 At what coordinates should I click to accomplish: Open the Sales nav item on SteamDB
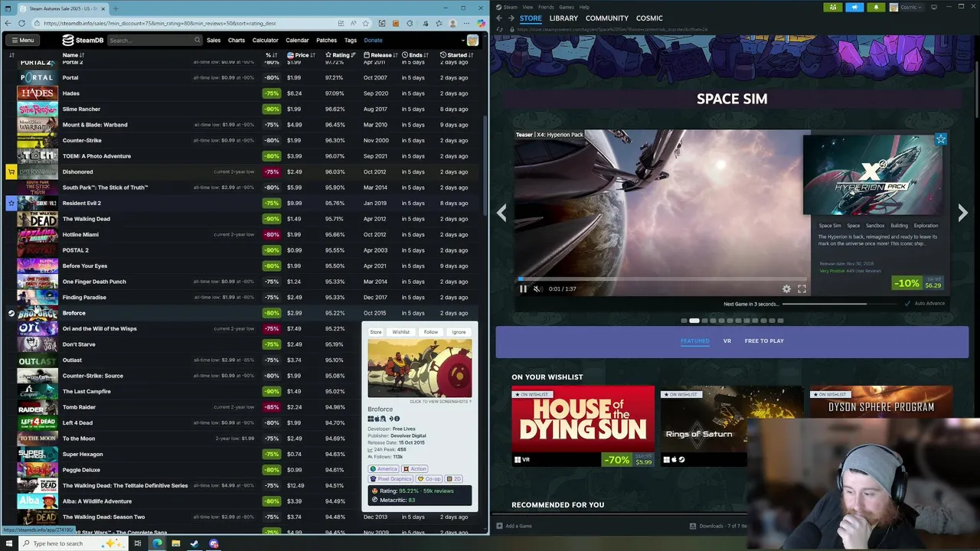(214, 40)
